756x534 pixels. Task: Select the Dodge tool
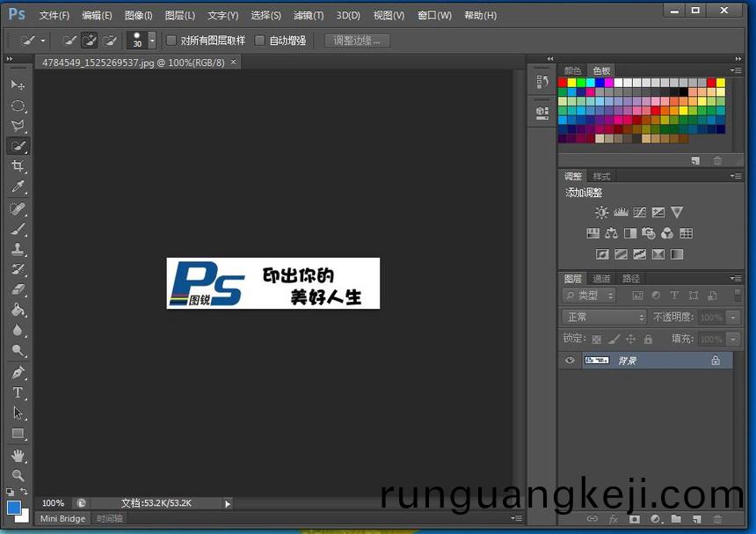(18, 351)
